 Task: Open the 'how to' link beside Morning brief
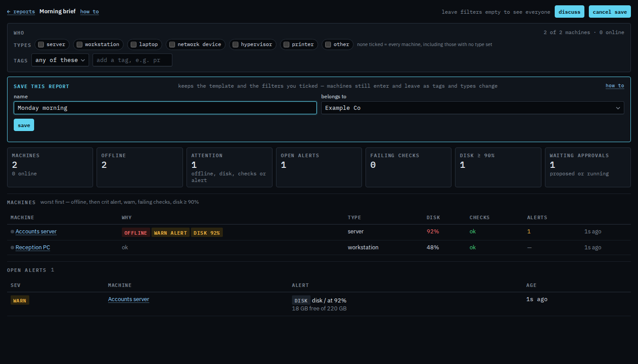coord(89,12)
